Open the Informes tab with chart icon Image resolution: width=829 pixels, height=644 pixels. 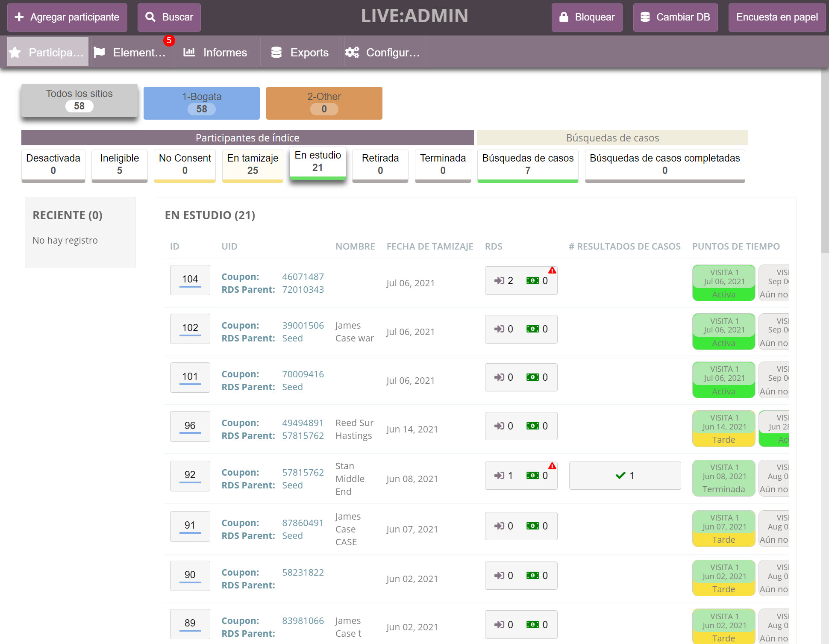point(215,53)
